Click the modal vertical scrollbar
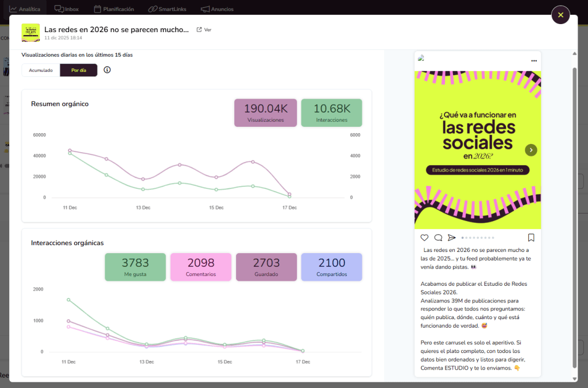This screenshot has width=588, height=388. 574,218
